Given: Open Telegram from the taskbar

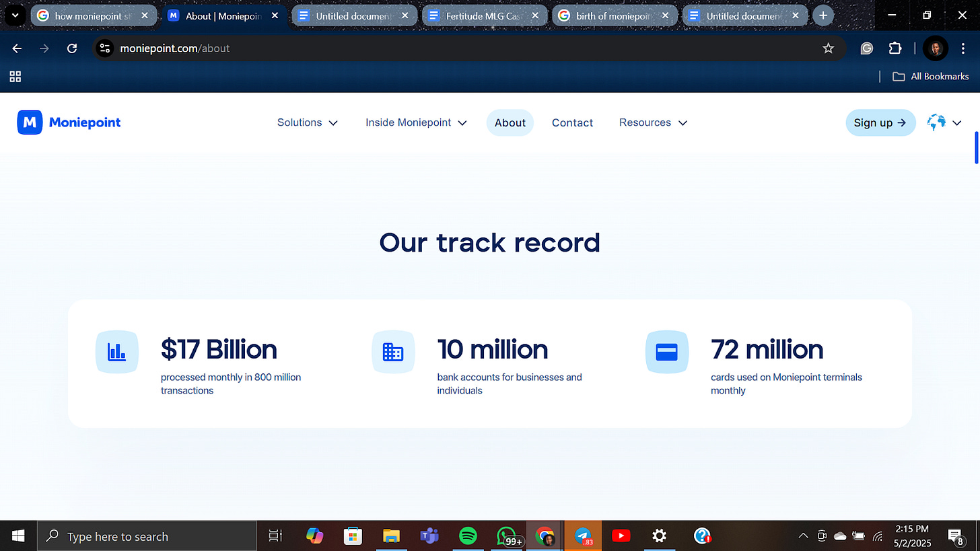Looking at the screenshot, I should [583, 536].
